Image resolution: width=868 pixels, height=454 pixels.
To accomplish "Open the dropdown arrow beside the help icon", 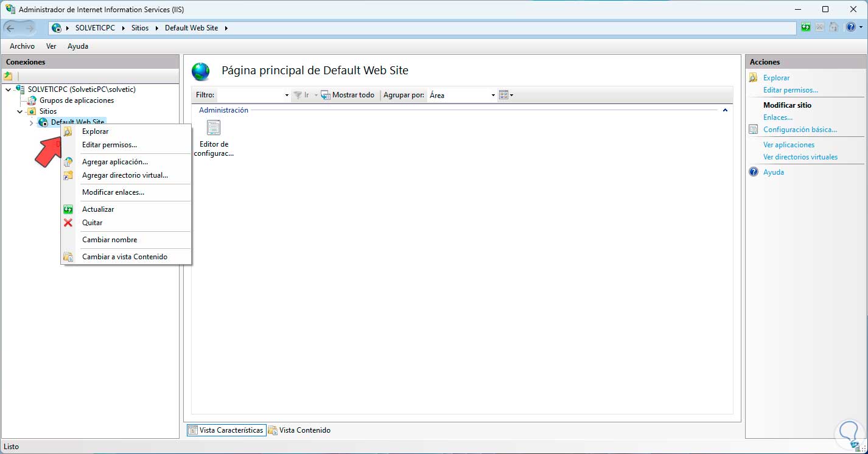I will coord(860,28).
